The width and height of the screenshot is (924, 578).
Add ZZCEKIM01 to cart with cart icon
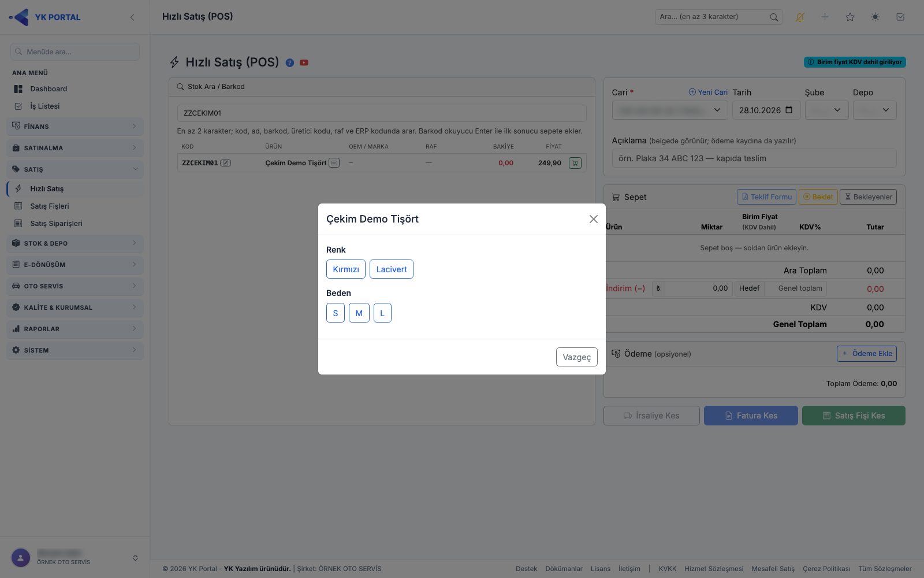click(x=575, y=163)
